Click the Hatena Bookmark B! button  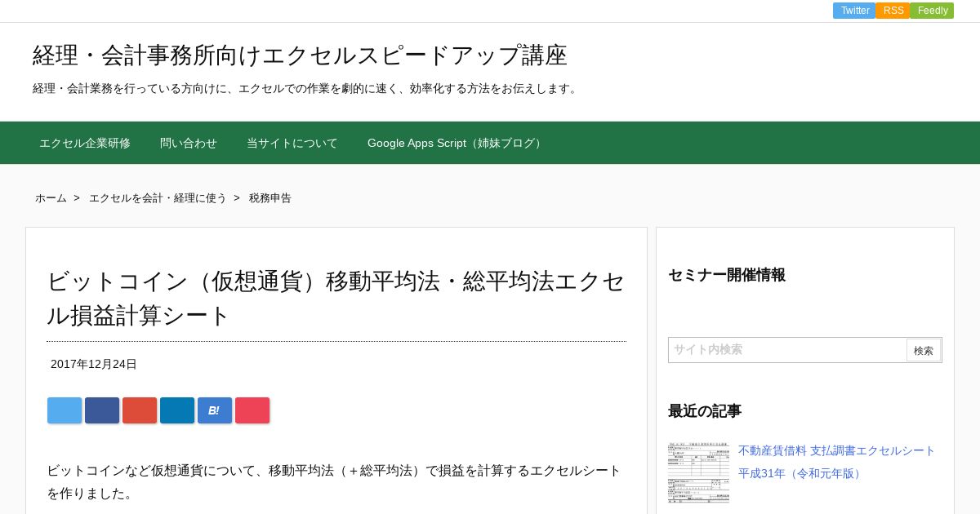215,410
